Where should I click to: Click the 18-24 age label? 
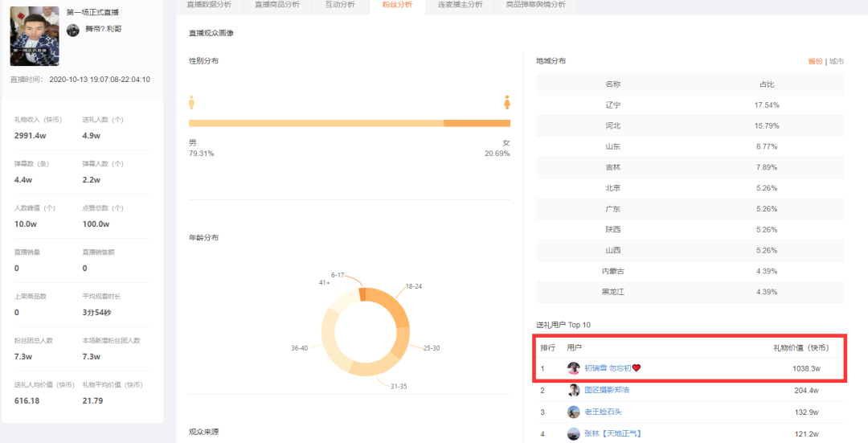click(x=414, y=287)
